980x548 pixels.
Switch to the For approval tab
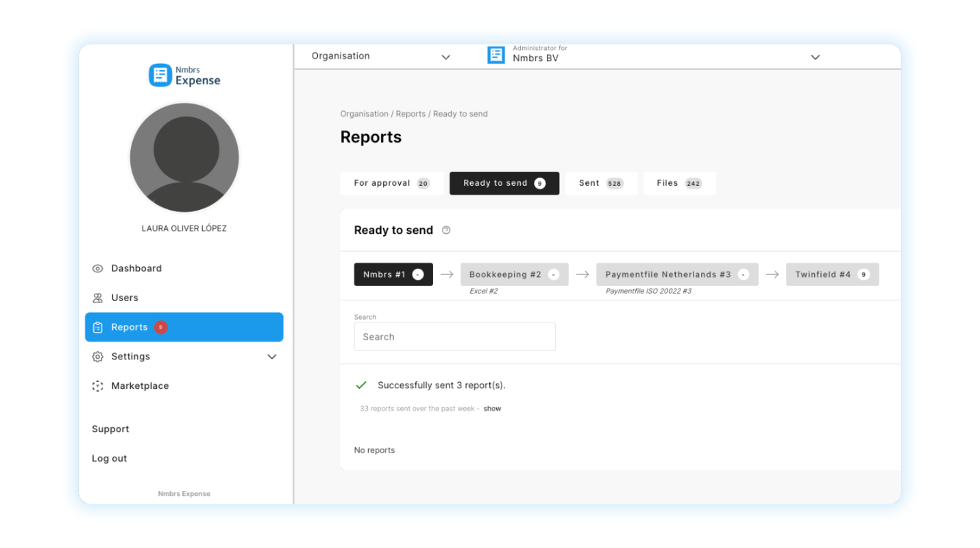(391, 183)
